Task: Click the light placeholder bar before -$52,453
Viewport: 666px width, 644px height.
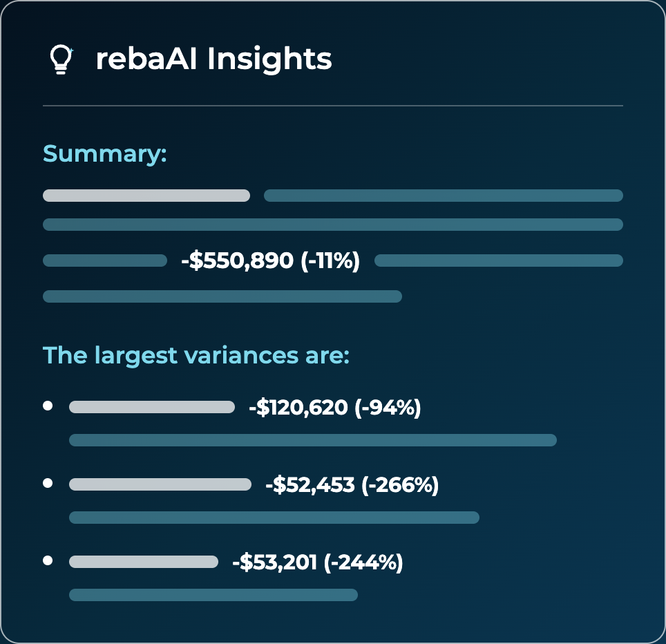Action: (160, 484)
